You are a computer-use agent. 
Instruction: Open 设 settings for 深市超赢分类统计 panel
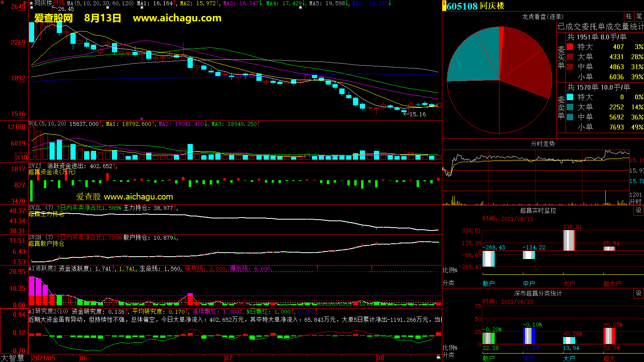(638, 293)
